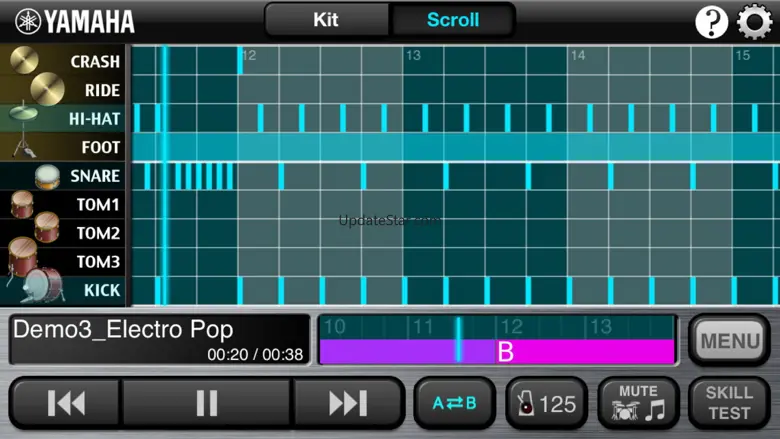780x439 pixels.
Task: Switch to the Scroll tab
Action: click(x=453, y=20)
